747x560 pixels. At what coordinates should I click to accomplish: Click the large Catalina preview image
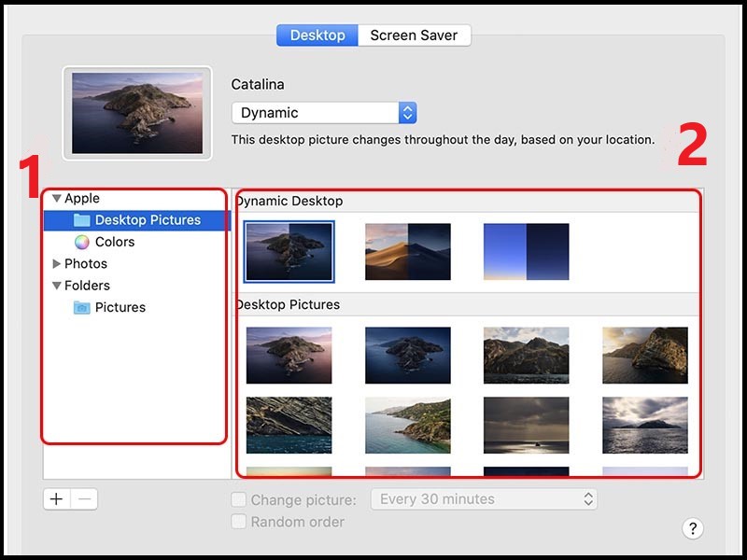click(x=137, y=113)
